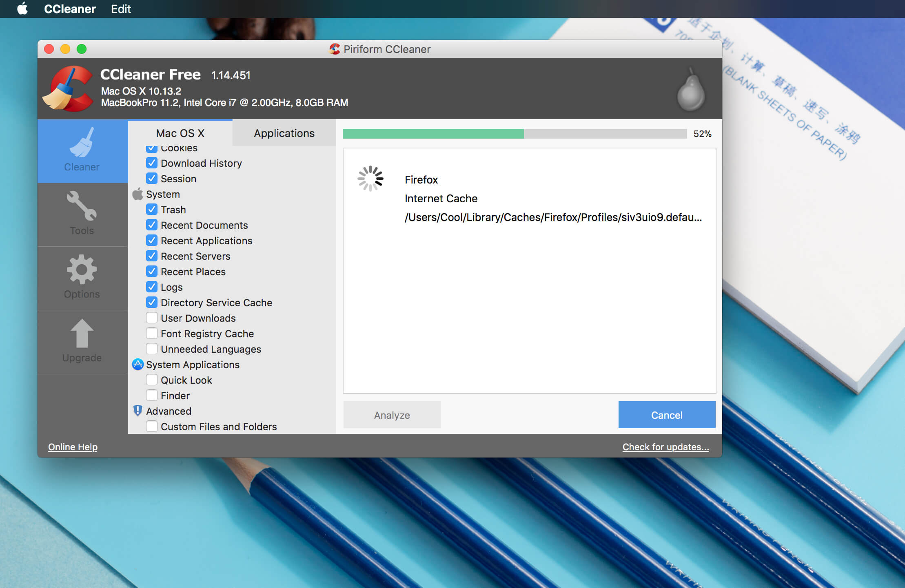
Task: Uncheck the Recent Places checkbox
Action: click(x=152, y=272)
